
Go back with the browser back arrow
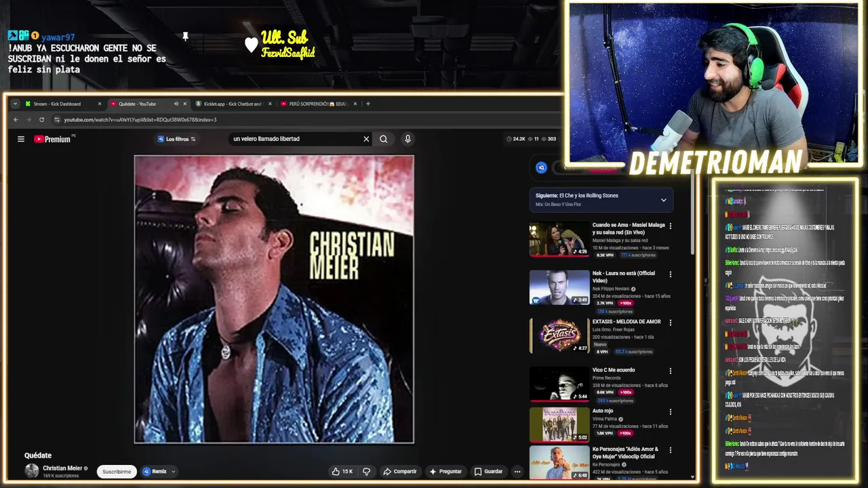16,120
